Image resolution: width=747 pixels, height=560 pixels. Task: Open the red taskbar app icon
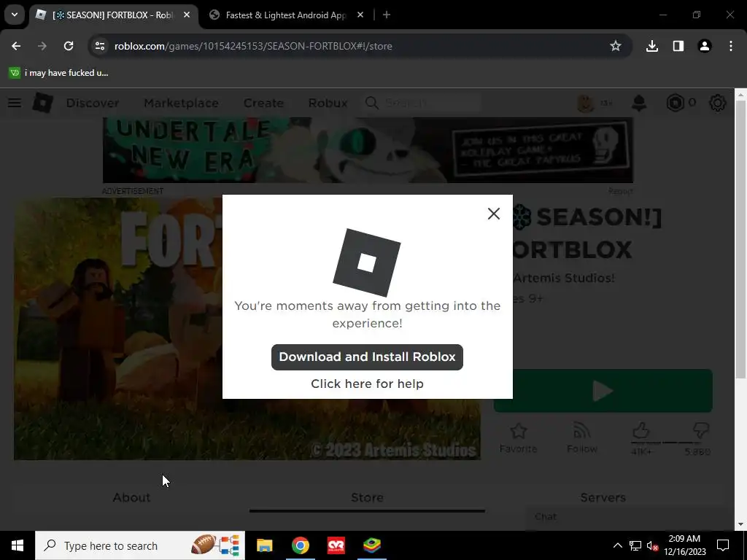coord(336,545)
